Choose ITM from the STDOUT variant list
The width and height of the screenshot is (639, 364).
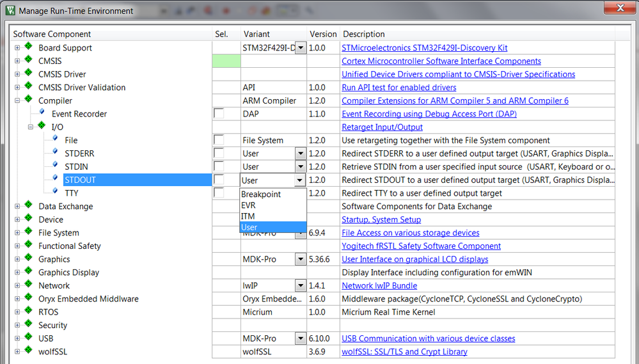point(273,216)
